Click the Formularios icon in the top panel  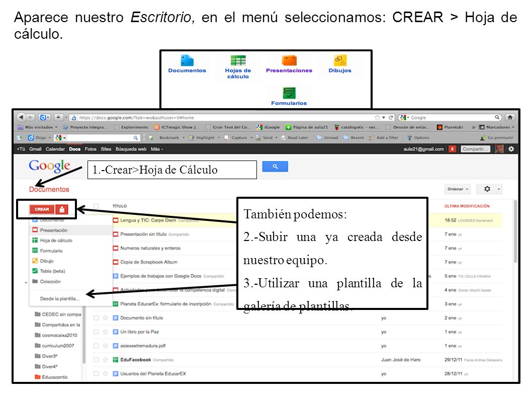coord(289,93)
